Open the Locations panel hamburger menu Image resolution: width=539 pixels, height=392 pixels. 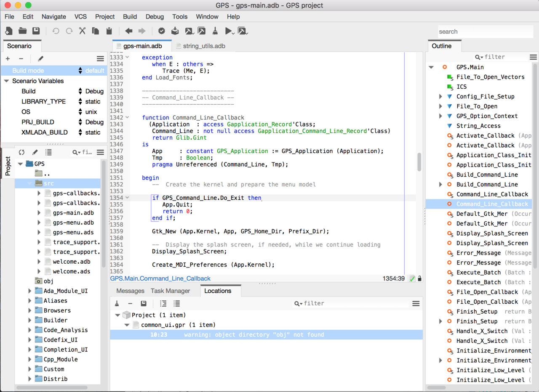point(416,303)
